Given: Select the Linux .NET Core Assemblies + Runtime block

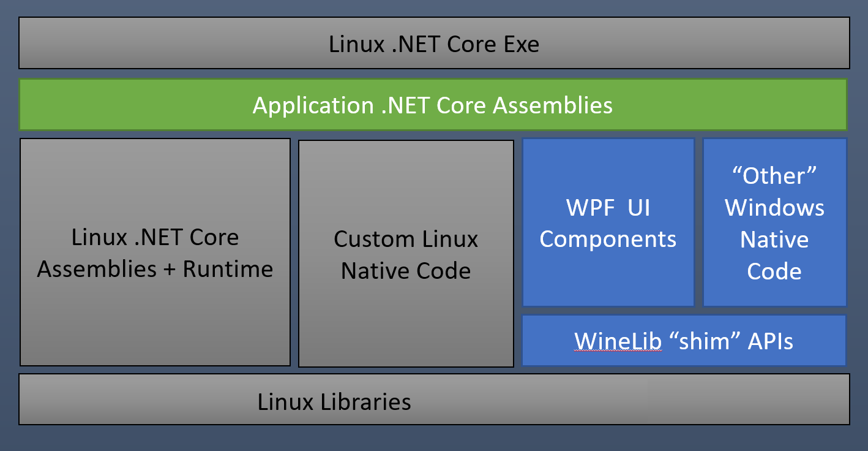Looking at the screenshot, I should click(154, 253).
